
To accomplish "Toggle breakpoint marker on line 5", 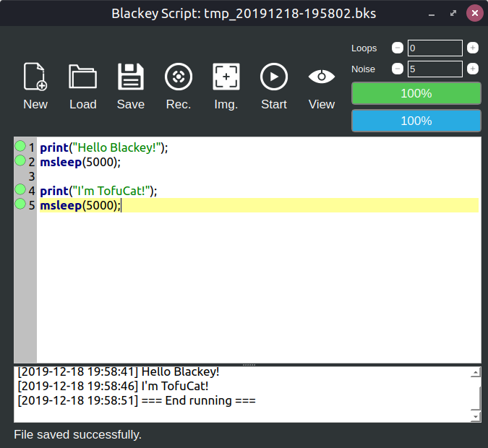I will [x=20, y=204].
